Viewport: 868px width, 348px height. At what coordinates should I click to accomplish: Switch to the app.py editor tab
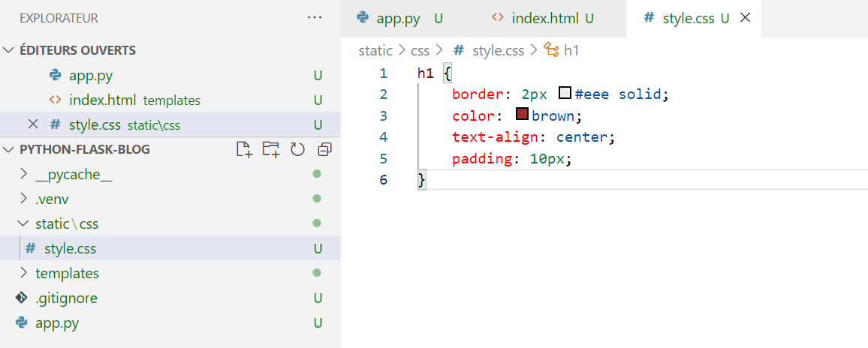click(398, 18)
